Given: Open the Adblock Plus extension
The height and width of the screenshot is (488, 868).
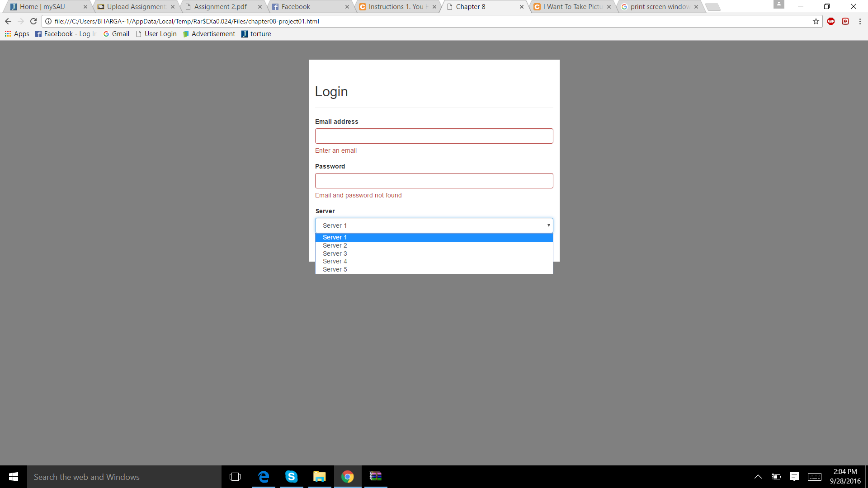Looking at the screenshot, I should point(831,21).
